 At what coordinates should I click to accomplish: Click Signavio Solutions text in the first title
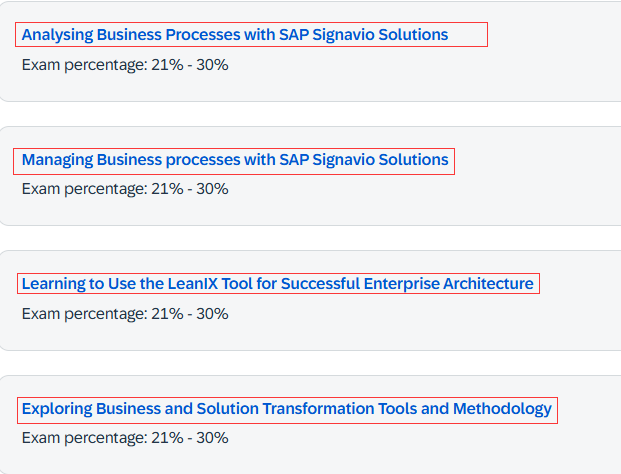pos(380,35)
